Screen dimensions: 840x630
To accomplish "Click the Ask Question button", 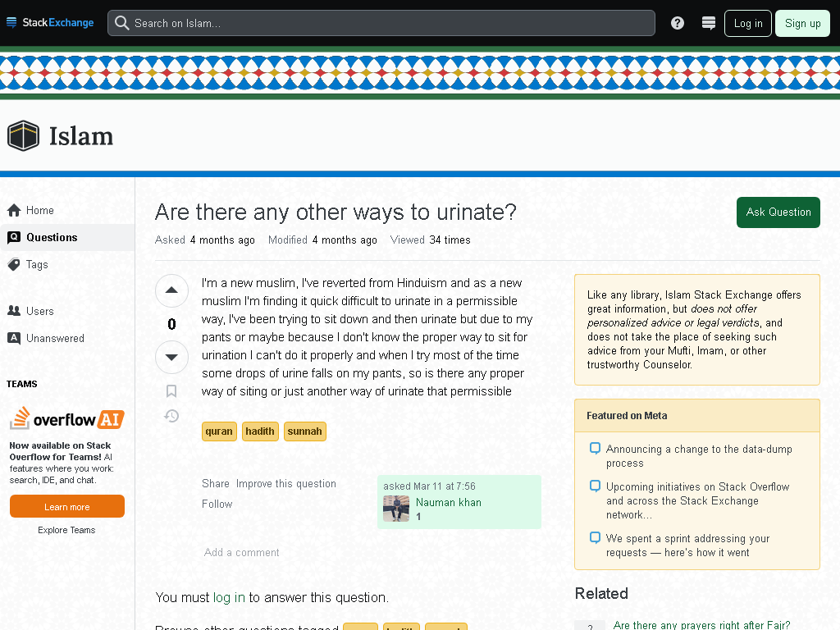I will click(x=778, y=212).
